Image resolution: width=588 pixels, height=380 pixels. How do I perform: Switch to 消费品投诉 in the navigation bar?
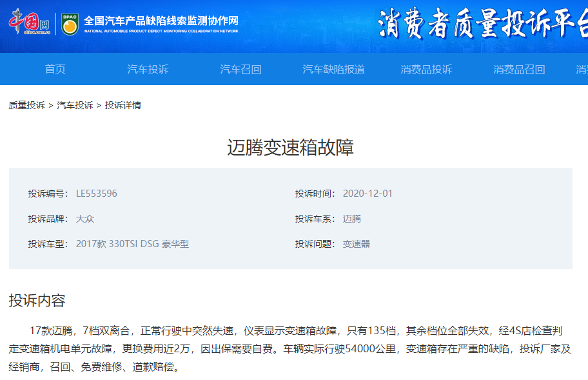click(x=426, y=69)
